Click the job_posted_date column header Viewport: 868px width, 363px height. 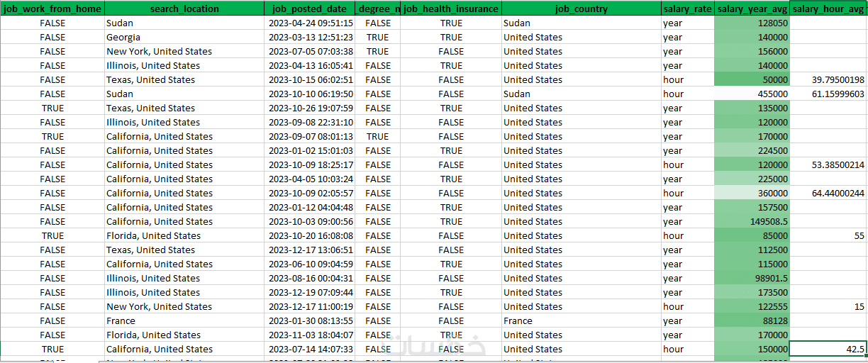pyautogui.click(x=310, y=9)
